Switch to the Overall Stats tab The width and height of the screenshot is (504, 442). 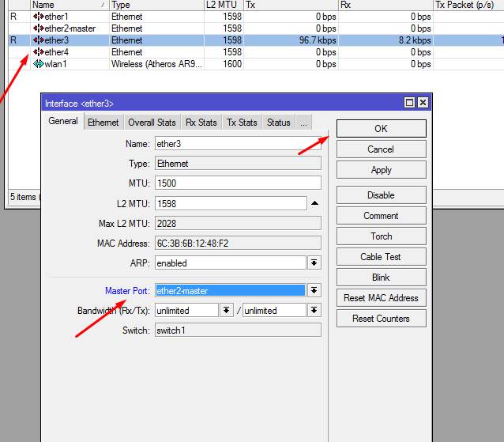coord(152,123)
